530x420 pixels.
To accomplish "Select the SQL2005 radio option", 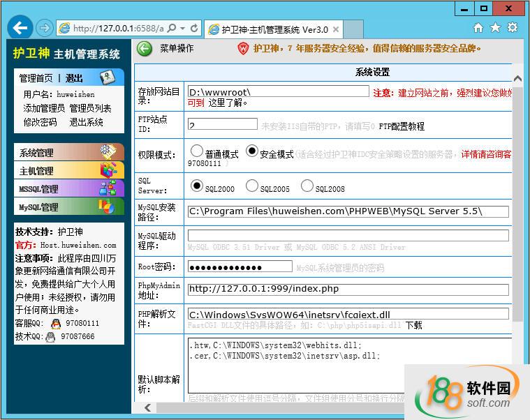I will tap(251, 186).
